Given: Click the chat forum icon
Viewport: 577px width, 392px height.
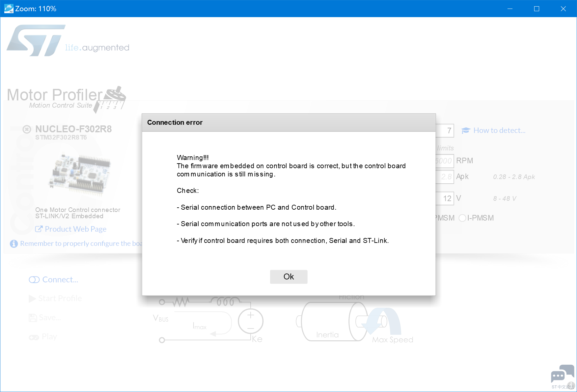Looking at the screenshot, I should coord(563,374).
